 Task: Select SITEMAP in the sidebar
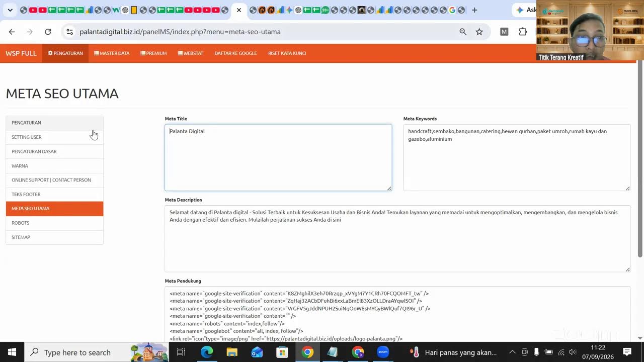pos(54,237)
